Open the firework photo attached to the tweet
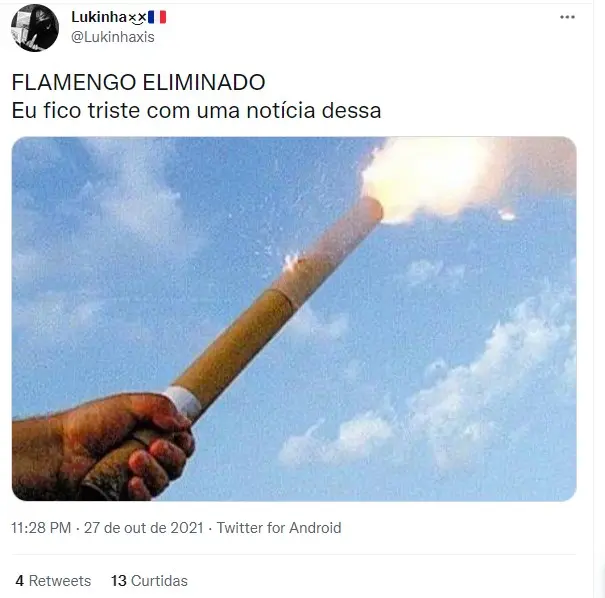Screen dimensions: 605x598 [294, 319]
